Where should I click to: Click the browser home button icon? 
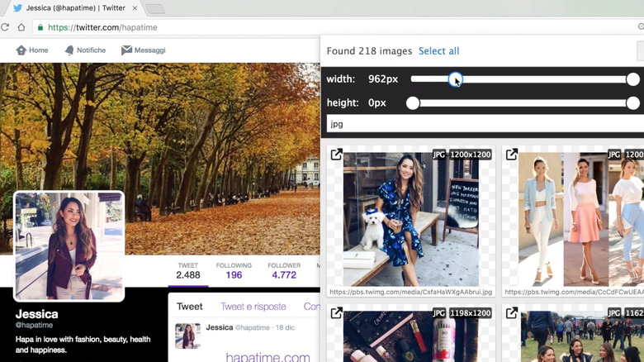21,27
